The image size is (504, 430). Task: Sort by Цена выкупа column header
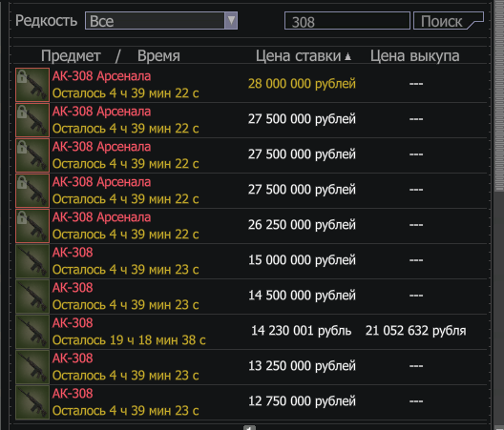(x=414, y=56)
